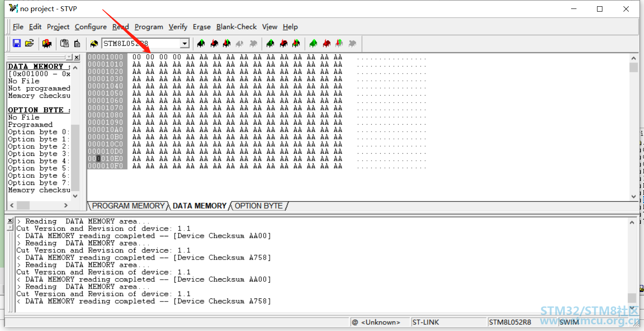Click 'Option byte 3:' in the side panel
This screenshot has width=644, height=331.
[x=39, y=154]
